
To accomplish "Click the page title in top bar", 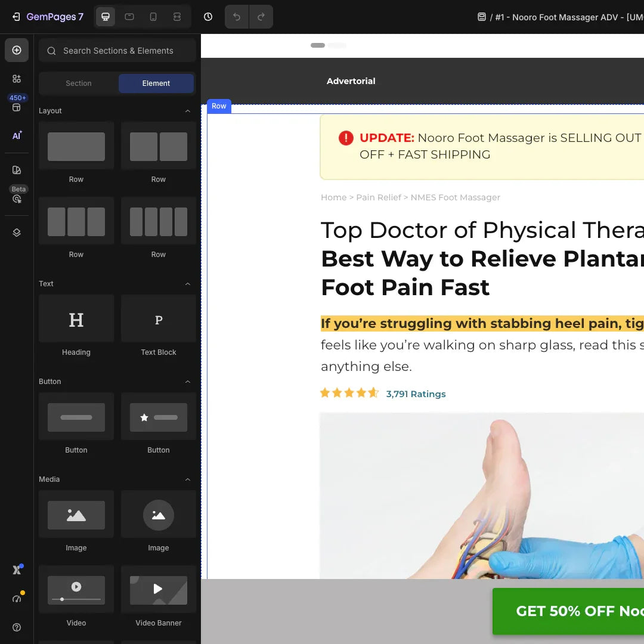I will point(569,17).
